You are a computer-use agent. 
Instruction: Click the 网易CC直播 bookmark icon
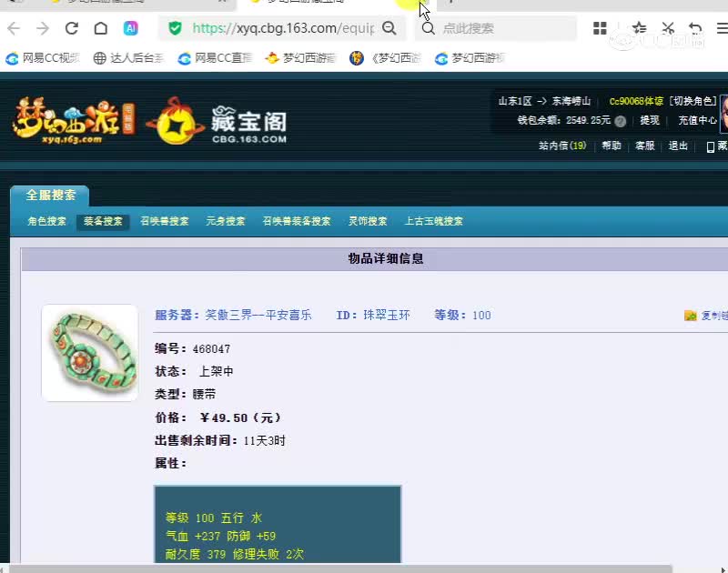click(x=182, y=58)
